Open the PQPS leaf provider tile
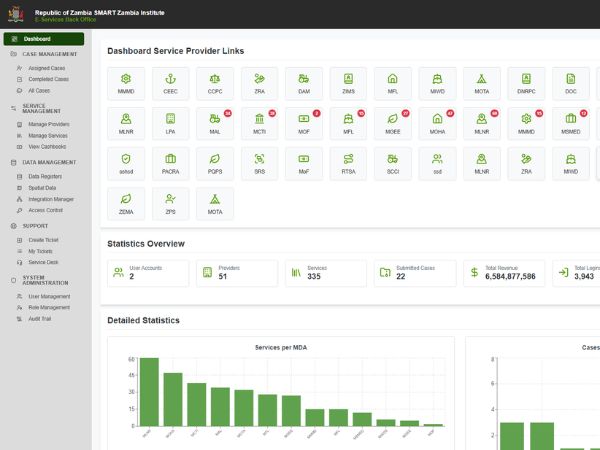Viewport: 600px width, 450px height. pyautogui.click(x=215, y=164)
